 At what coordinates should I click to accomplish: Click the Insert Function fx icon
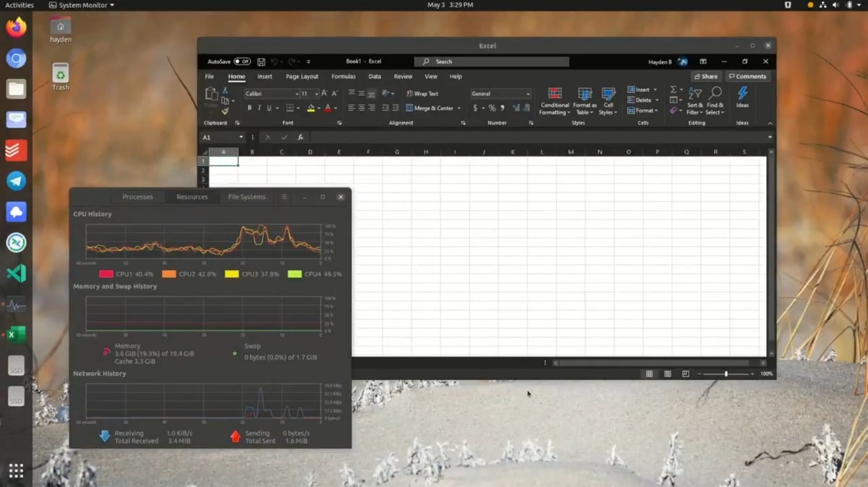click(x=300, y=137)
